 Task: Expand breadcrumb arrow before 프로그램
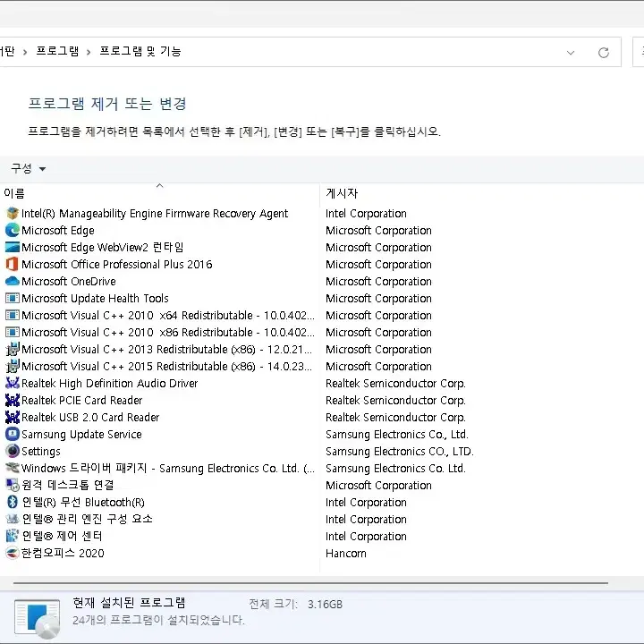click(25, 52)
